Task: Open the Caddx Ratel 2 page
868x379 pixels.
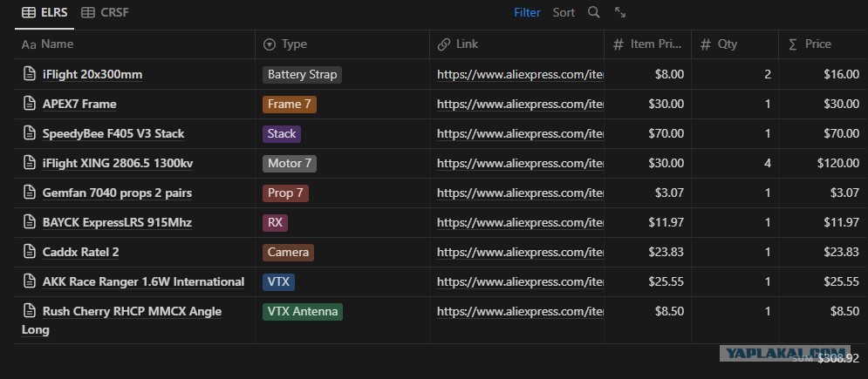Action: point(81,253)
